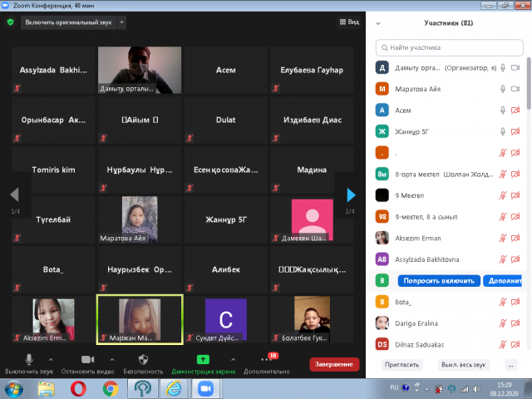Toggle the Остановить видео camera button
This screenshot has height=399, width=532.
click(87, 363)
